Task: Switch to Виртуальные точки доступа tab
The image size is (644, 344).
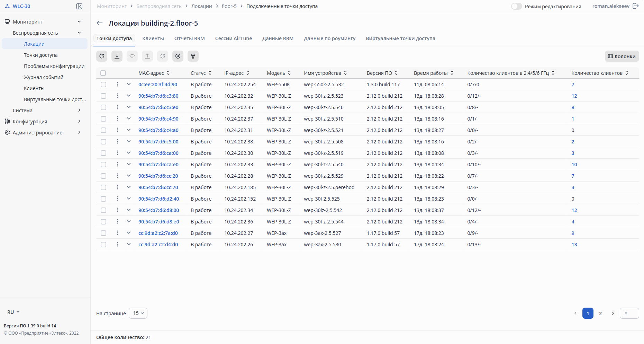Action: tap(401, 38)
